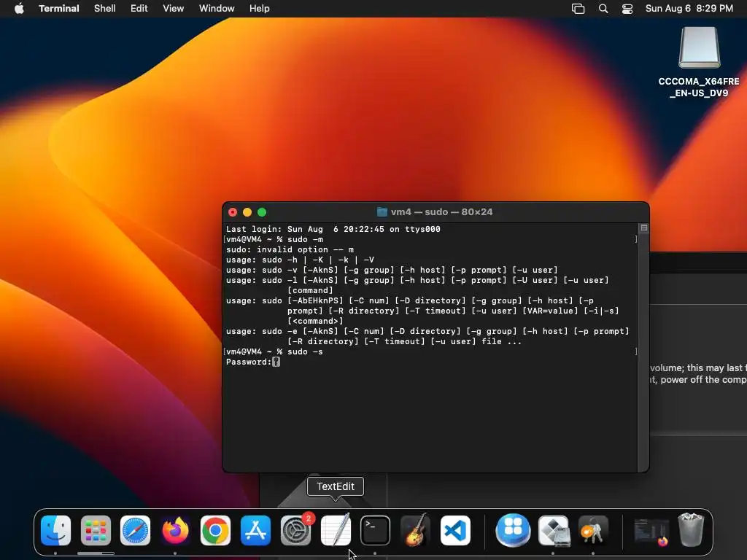Open the blue four-square app in Dock
Screen dimensions: 747x560
point(513,530)
